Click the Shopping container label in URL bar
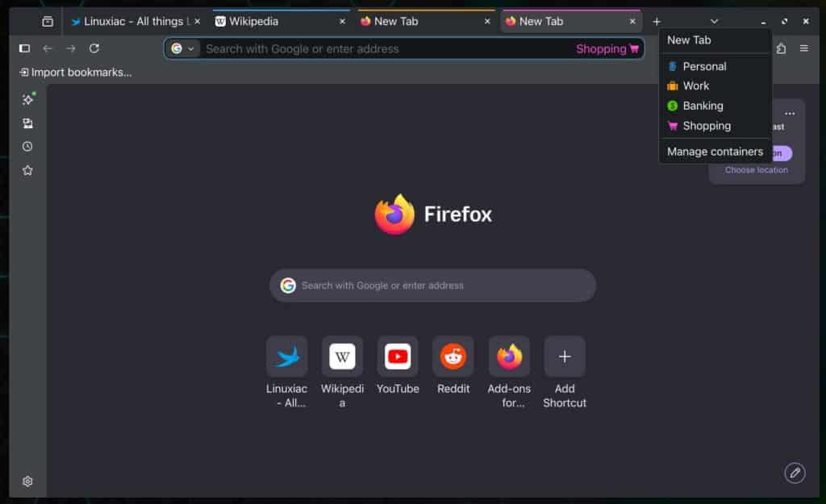 607,49
